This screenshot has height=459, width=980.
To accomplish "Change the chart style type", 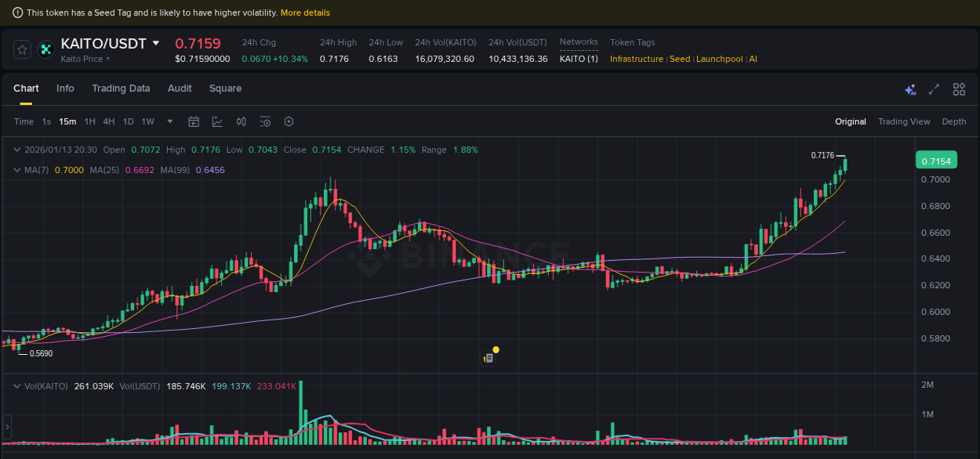I will [217, 121].
